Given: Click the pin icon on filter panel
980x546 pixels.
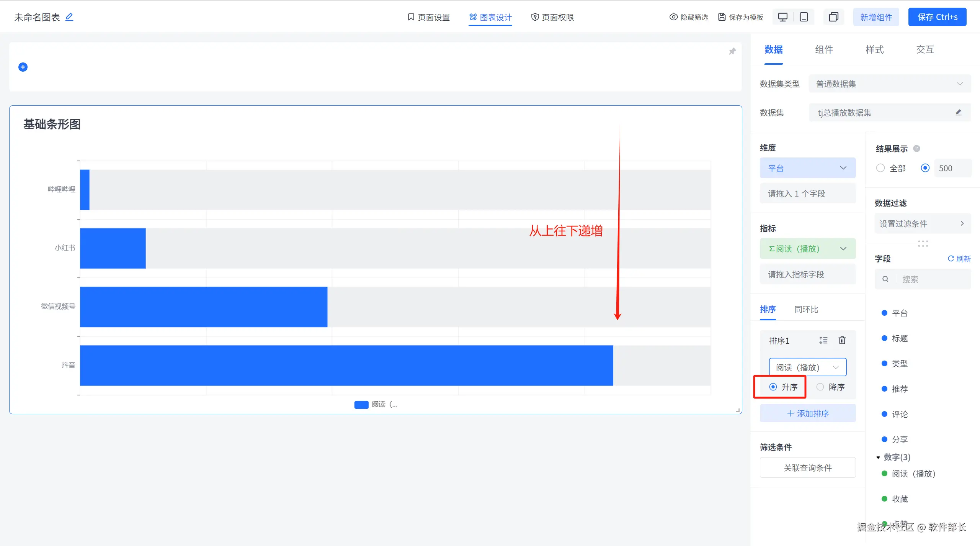Looking at the screenshot, I should [x=732, y=51].
